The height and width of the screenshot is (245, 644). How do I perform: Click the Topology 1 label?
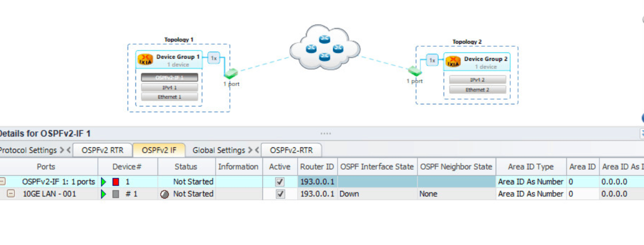coord(179,40)
